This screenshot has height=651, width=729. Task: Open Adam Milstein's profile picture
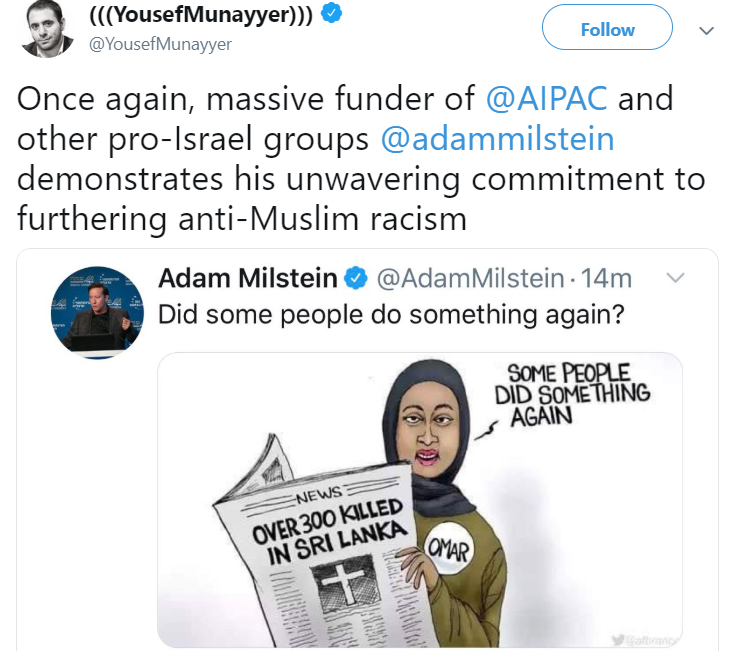(97, 312)
